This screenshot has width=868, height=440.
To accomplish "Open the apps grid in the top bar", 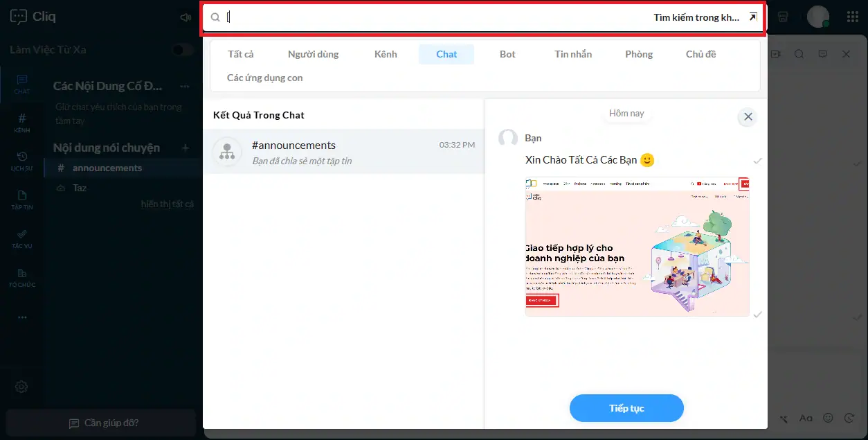I will 853,17.
